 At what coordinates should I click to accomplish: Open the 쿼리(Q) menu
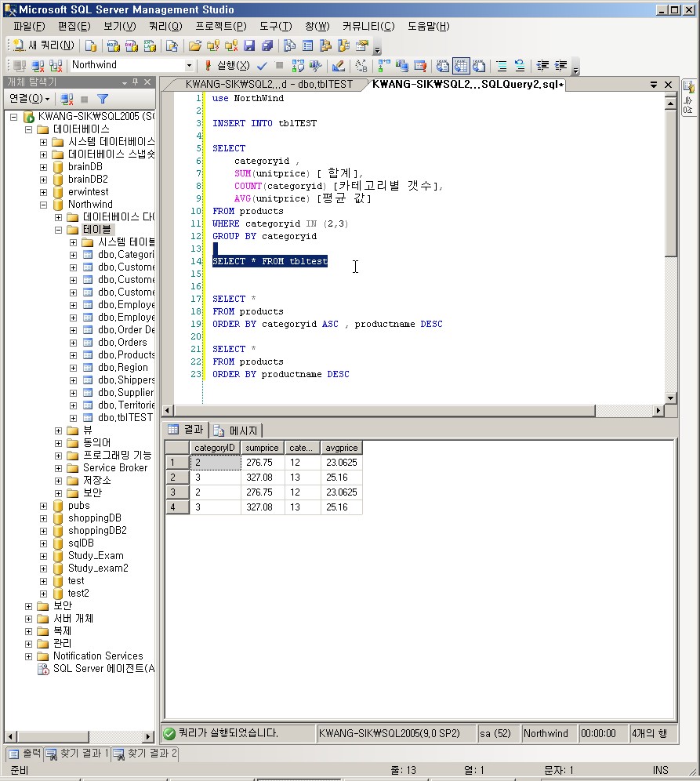(165, 26)
